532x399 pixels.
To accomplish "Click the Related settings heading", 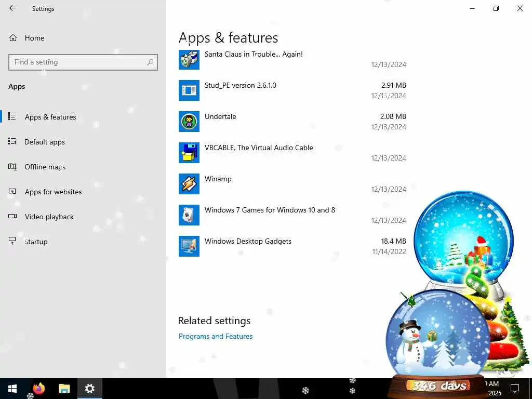I will coord(214,321).
